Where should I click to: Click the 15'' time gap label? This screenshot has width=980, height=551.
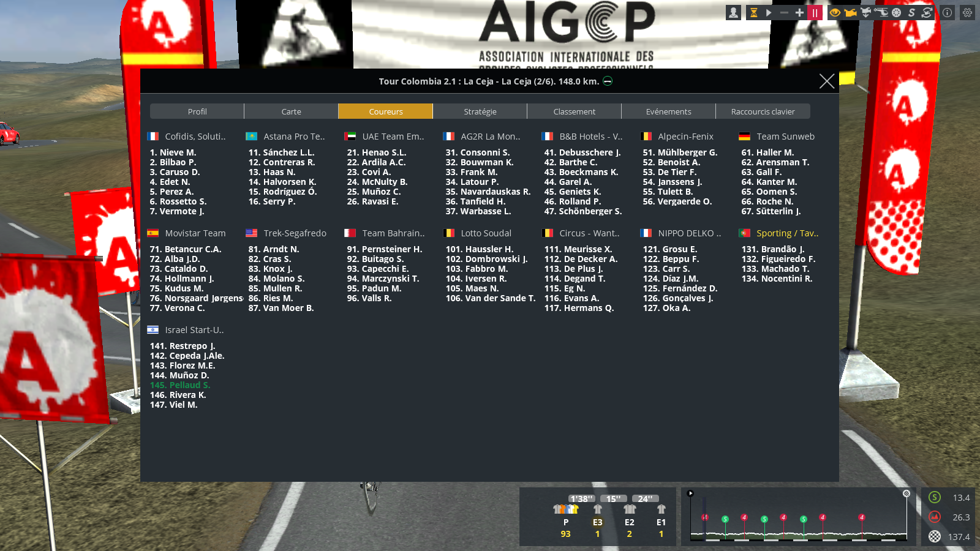click(614, 499)
